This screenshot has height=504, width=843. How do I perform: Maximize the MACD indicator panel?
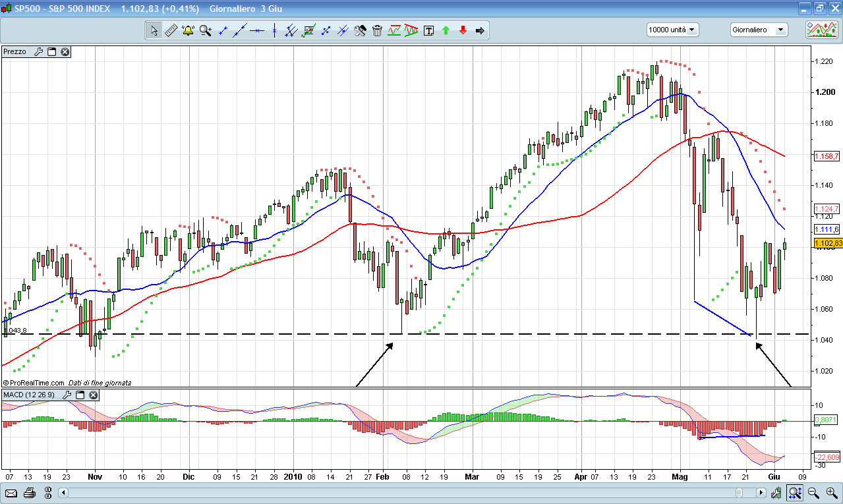click(80, 395)
